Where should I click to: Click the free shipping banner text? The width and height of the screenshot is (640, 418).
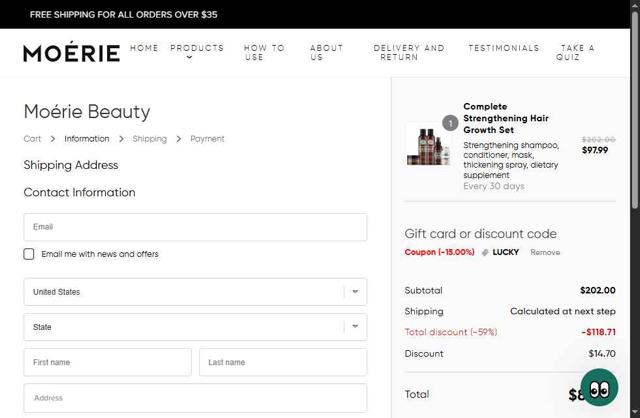point(123,15)
